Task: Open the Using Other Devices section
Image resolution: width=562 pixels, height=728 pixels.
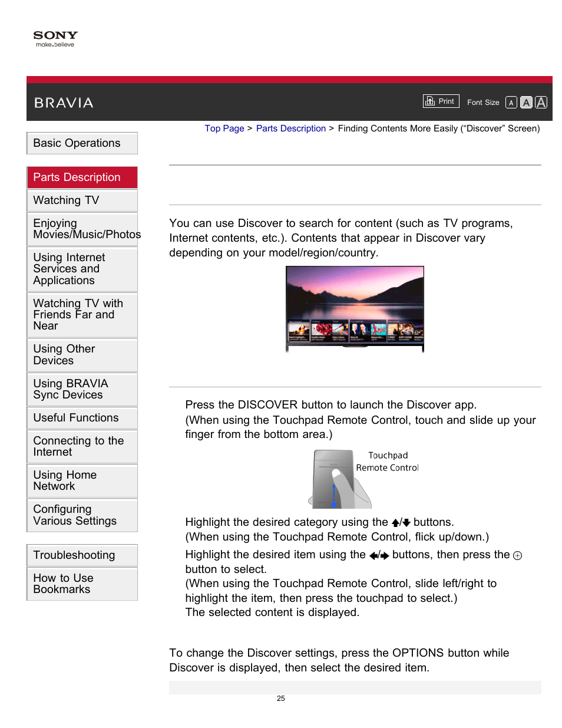Action: tap(82, 355)
